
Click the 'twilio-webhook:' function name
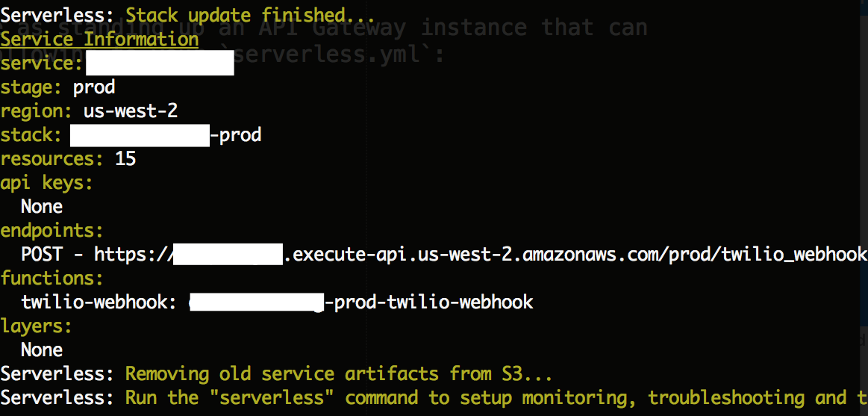point(99,302)
